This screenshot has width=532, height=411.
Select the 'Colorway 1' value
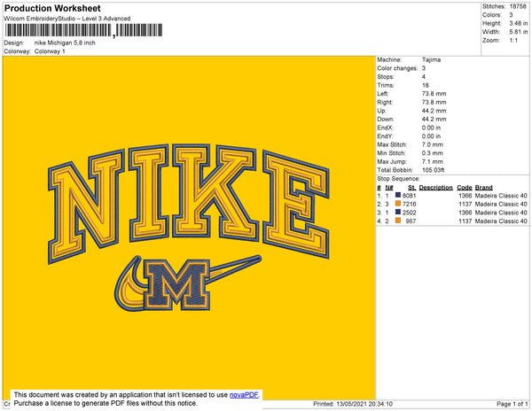50,51
